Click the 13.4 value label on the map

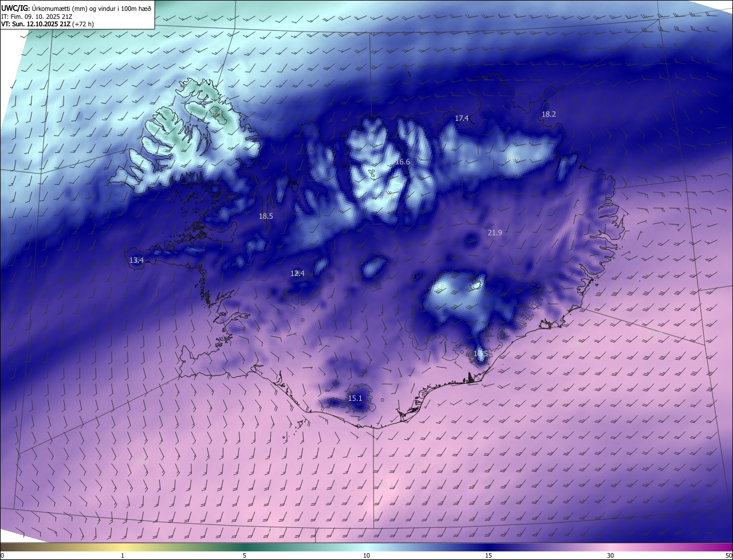click(x=136, y=260)
